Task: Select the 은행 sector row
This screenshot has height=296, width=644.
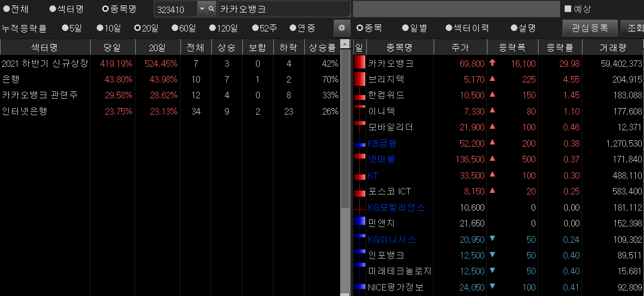Action: (x=170, y=79)
